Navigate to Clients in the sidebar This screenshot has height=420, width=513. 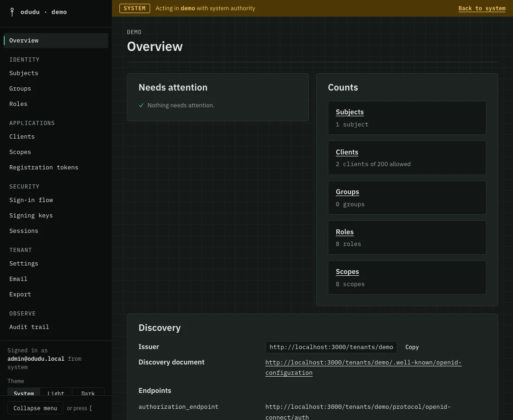22,137
